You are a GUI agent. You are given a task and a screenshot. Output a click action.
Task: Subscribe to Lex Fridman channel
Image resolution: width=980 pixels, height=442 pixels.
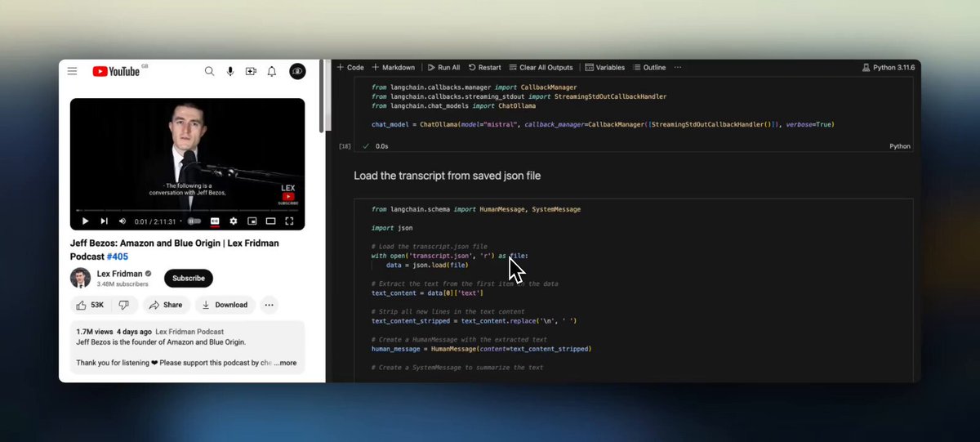(189, 279)
